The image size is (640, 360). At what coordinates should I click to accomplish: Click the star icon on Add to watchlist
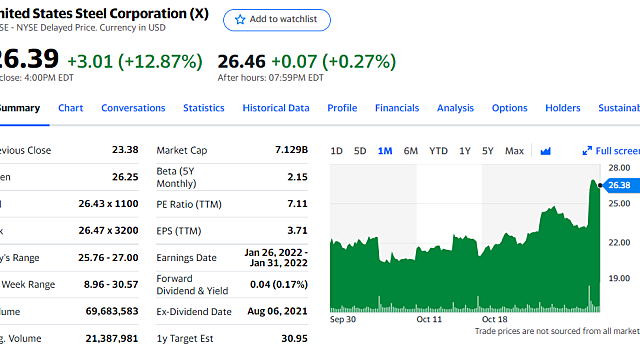tap(240, 20)
